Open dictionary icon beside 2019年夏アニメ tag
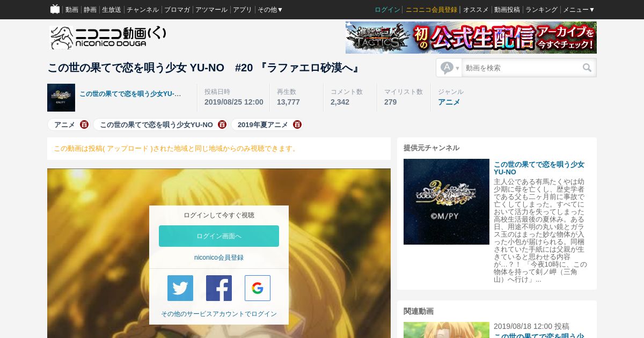644x338 pixels. pos(297,124)
